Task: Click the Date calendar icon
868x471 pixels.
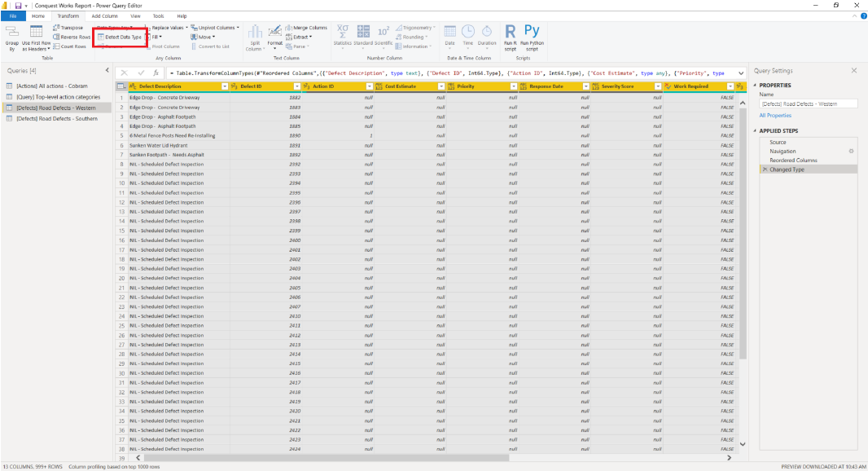Action: (450, 31)
